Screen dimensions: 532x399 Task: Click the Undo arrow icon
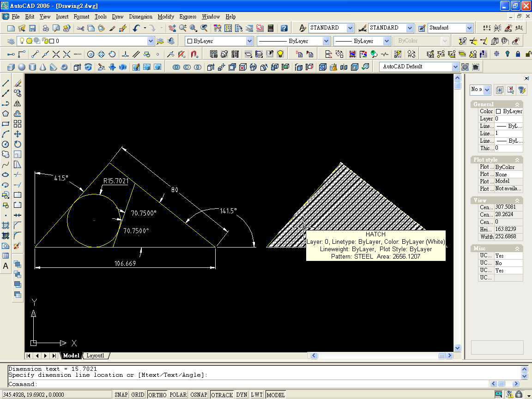click(x=136, y=28)
